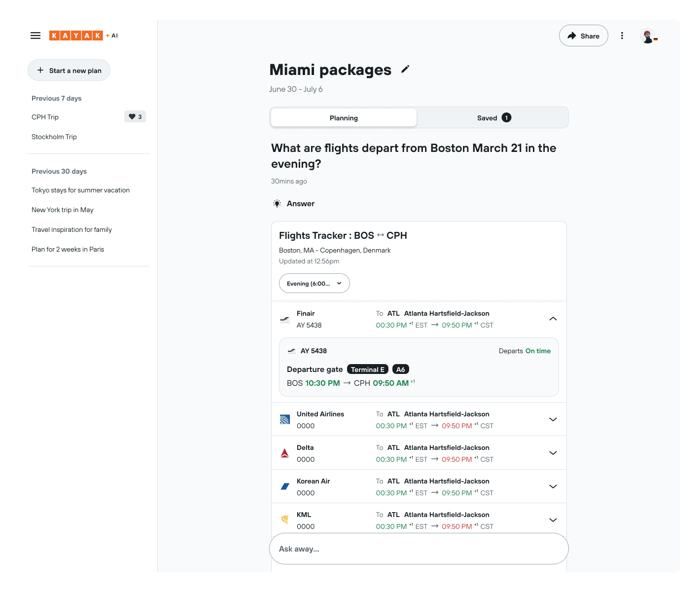Click the plane icon beside AY 5438 details
This screenshot has height=592, width=700.
(x=291, y=351)
